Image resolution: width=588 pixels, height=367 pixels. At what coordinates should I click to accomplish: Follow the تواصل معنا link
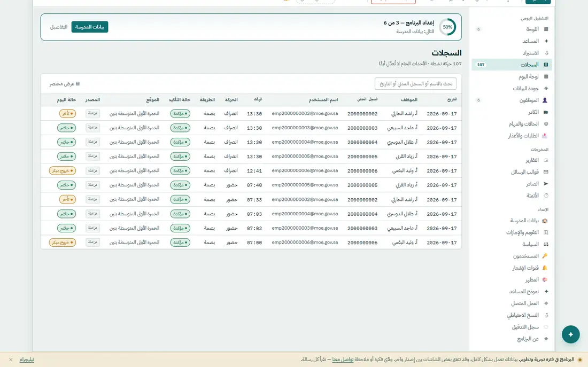click(343, 360)
